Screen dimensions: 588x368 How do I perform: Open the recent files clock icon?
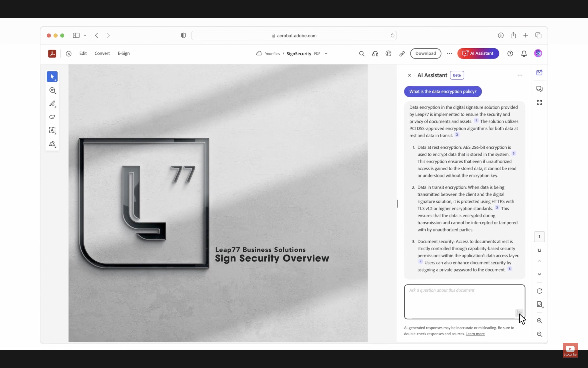[x=69, y=54]
